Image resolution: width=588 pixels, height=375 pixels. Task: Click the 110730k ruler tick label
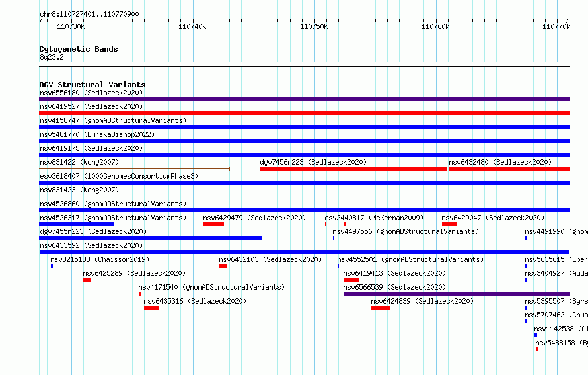pos(71,26)
